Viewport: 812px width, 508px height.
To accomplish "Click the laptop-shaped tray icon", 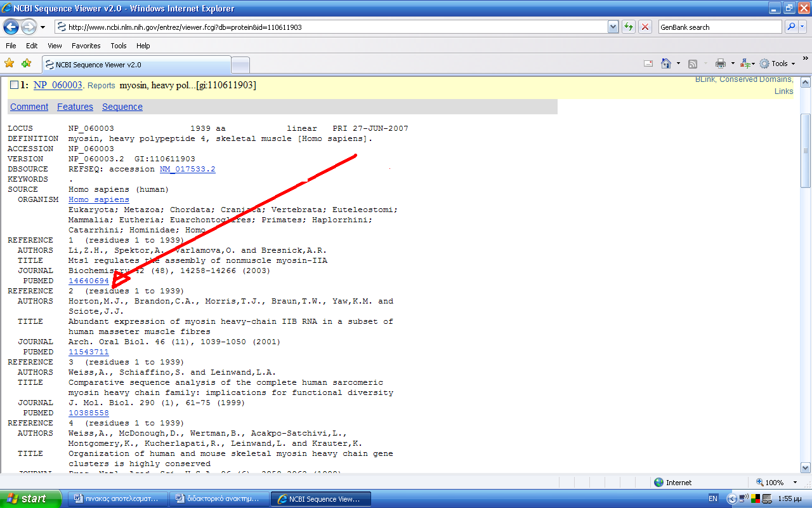I will (x=766, y=499).
